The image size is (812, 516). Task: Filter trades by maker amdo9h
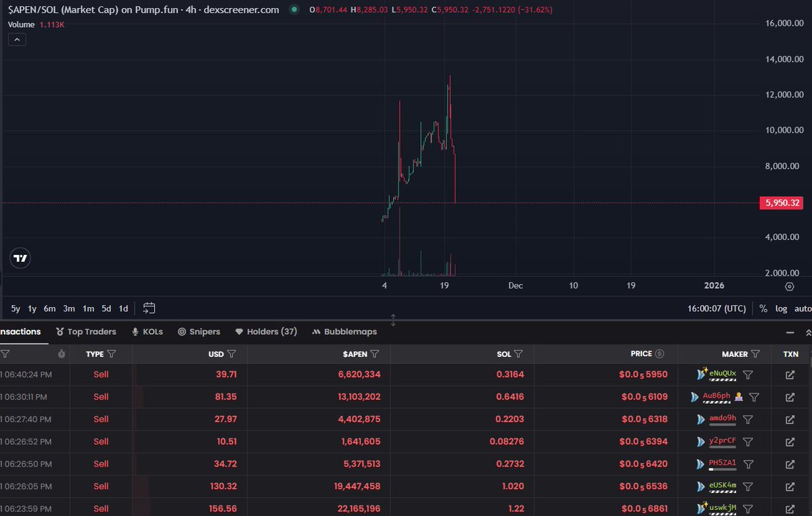click(748, 419)
